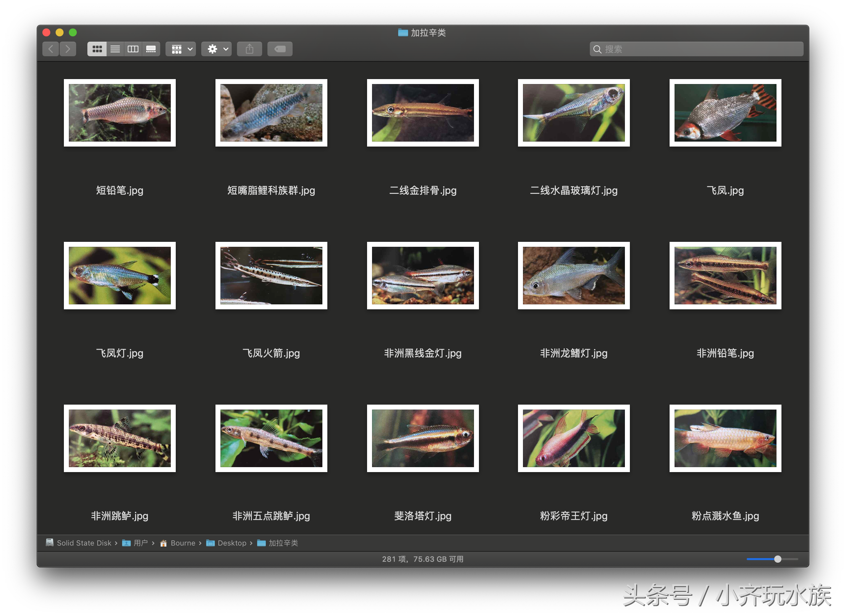846x616 pixels.
Task: Adjust the icon size slider
Action: click(778, 559)
